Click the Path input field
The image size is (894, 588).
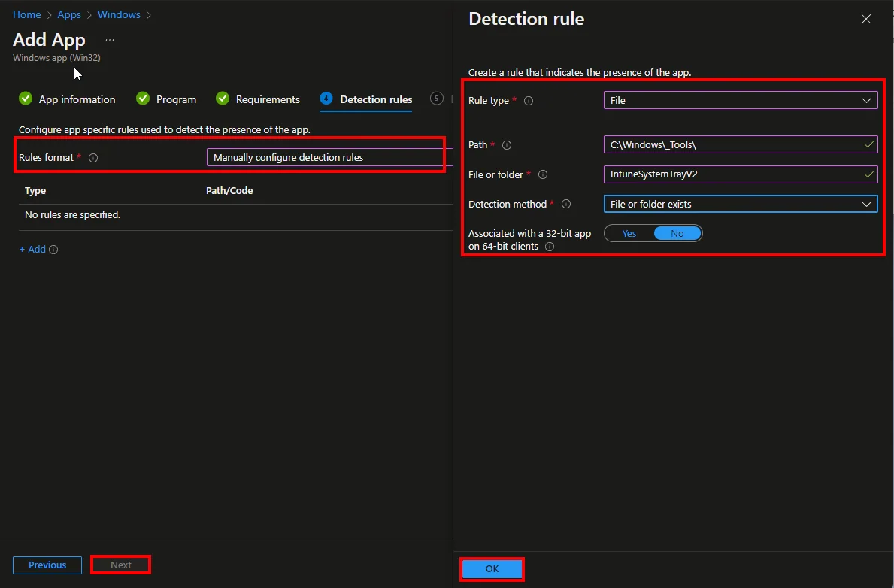(741, 145)
